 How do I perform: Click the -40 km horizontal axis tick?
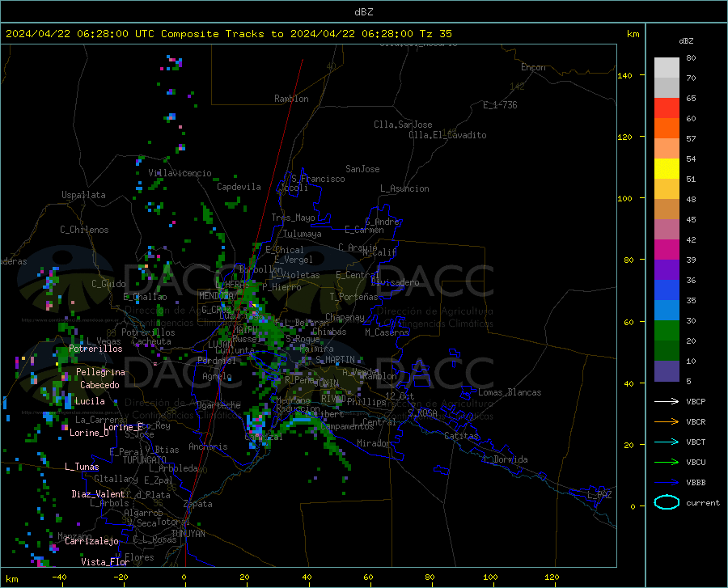pos(59,577)
